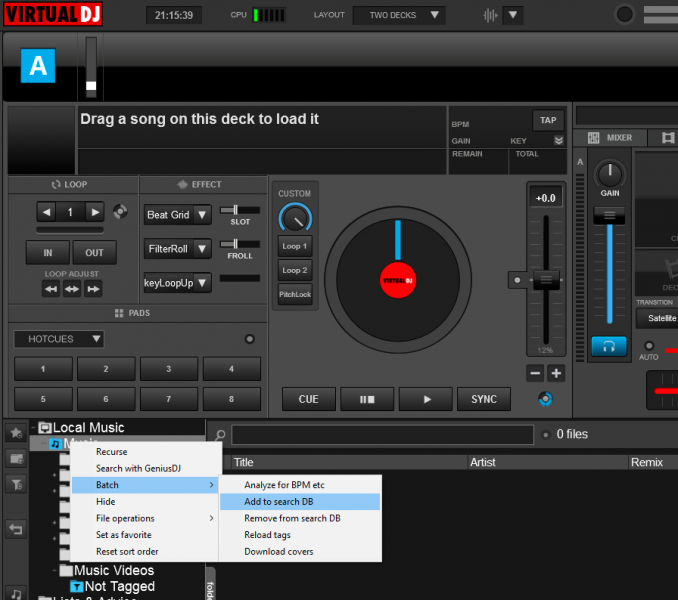Image resolution: width=678 pixels, height=600 pixels.
Task: Select Reset sort order
Action: click(145, 552)
